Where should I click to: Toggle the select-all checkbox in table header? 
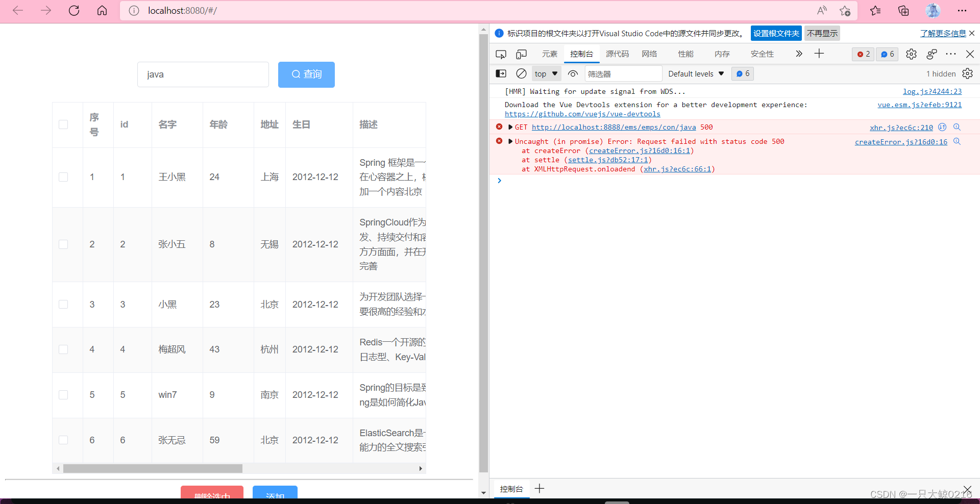tap(63, 124)
